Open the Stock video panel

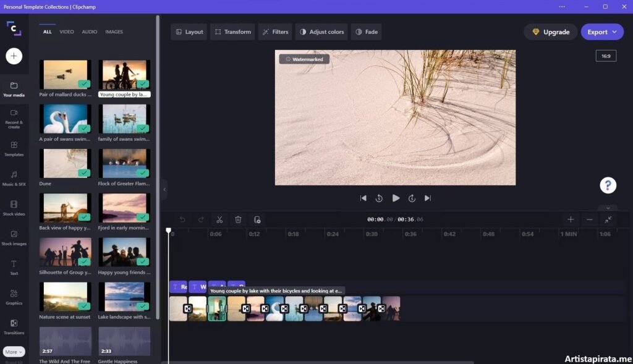pos(14,209)
